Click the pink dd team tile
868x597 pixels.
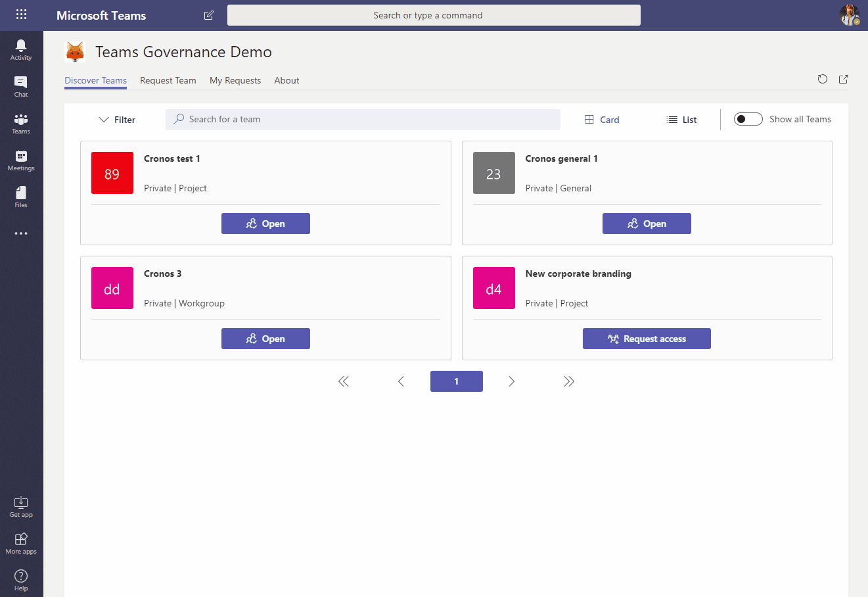point(112,288)
